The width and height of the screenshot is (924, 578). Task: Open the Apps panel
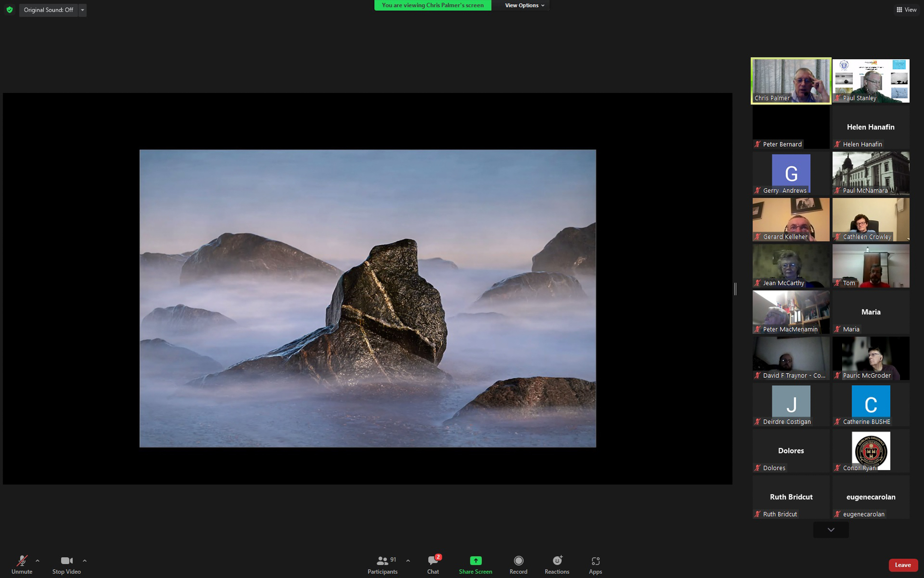(595, 565)
